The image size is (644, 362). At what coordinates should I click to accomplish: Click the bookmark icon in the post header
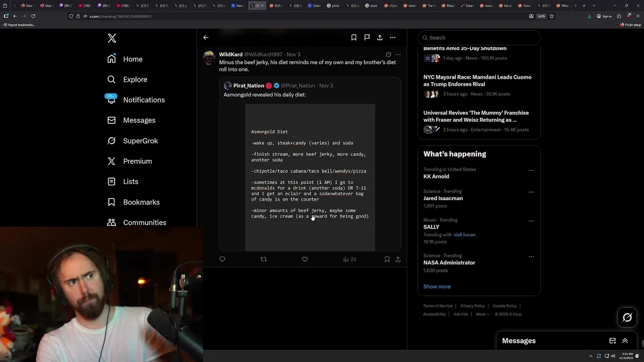point(354,37)
